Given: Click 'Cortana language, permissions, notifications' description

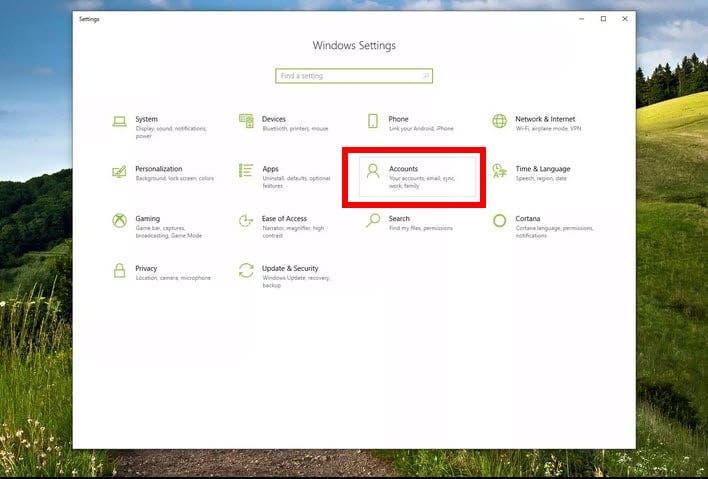Looking at the screenshot, I should [x=554, y=232].
